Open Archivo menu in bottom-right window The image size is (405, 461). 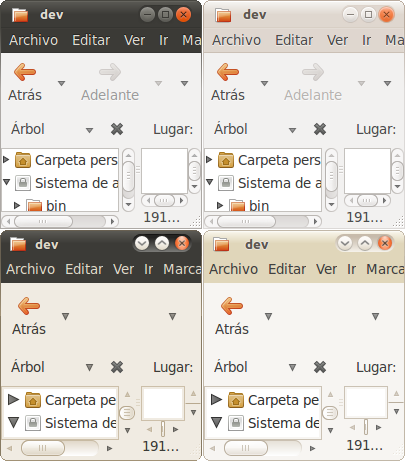(x=234, y=269)
